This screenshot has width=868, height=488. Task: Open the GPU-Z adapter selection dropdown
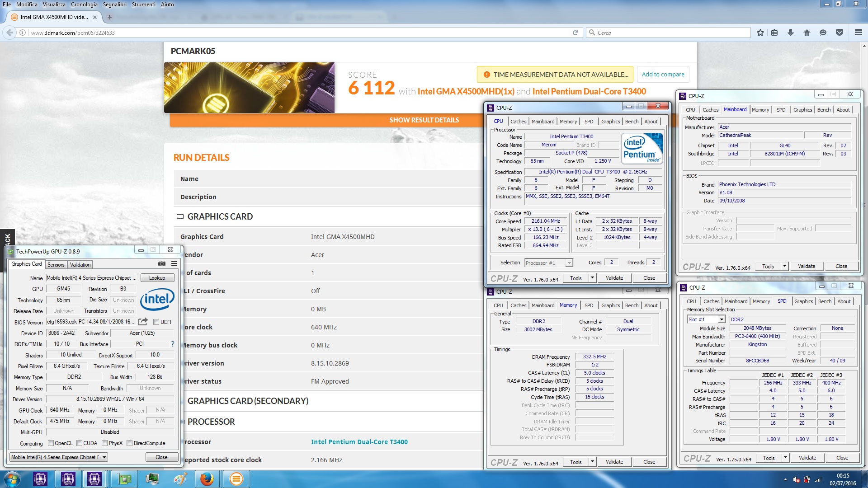pos(59,457)
